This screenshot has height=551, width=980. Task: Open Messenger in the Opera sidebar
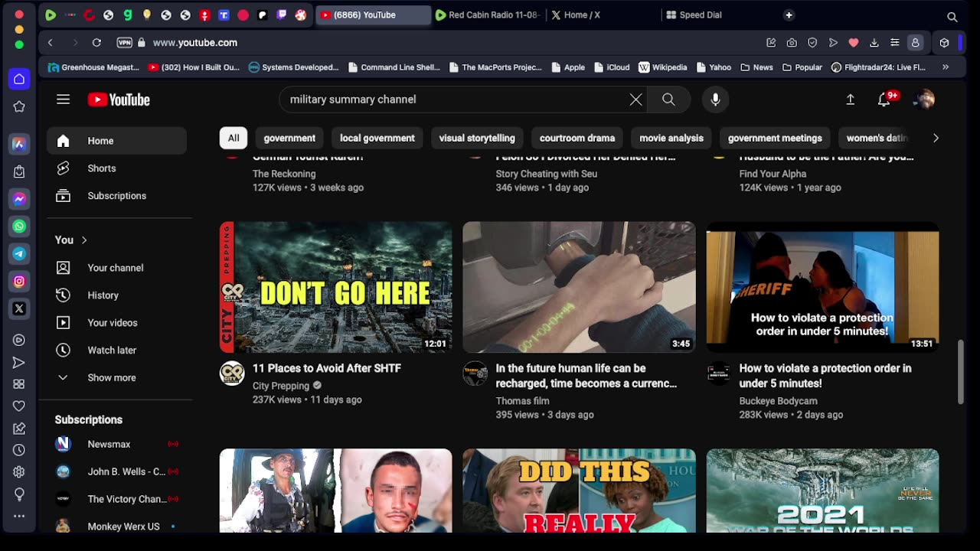pos(19,199)
